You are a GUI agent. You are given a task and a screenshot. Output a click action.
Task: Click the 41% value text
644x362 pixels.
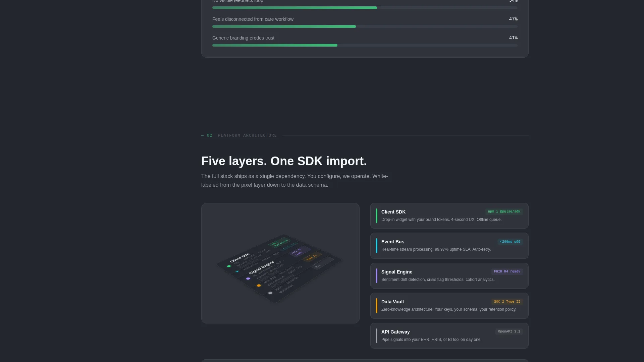[x=513, y=38]
